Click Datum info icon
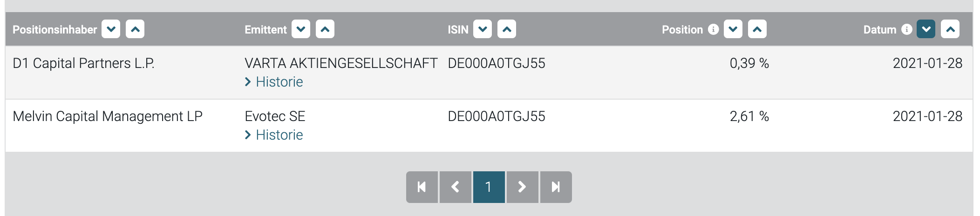The image size is (980, 216). pos(906,29)
